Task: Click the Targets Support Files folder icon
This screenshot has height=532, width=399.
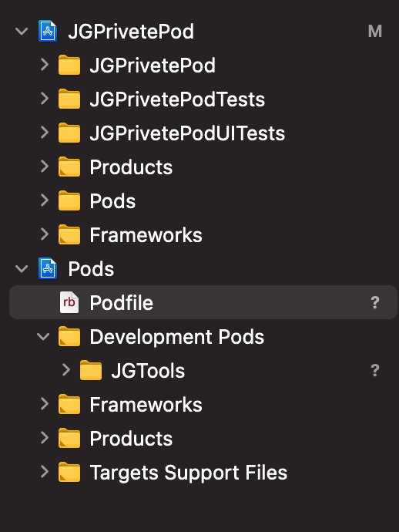Action: point(69,472)
